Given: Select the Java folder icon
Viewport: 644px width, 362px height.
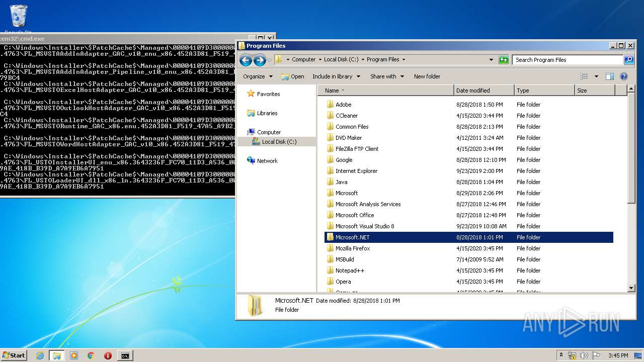Looking at the screenshot, I should pos(330,182).
